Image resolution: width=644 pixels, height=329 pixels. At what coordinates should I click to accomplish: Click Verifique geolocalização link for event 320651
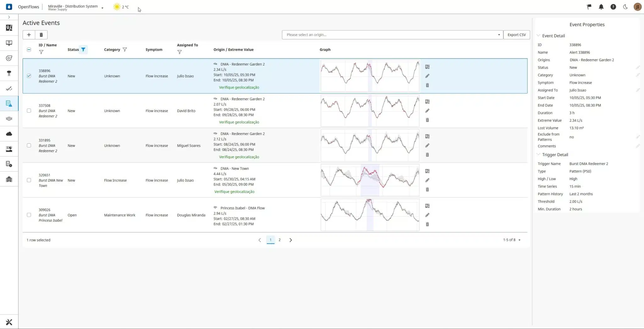click(234, 192)
